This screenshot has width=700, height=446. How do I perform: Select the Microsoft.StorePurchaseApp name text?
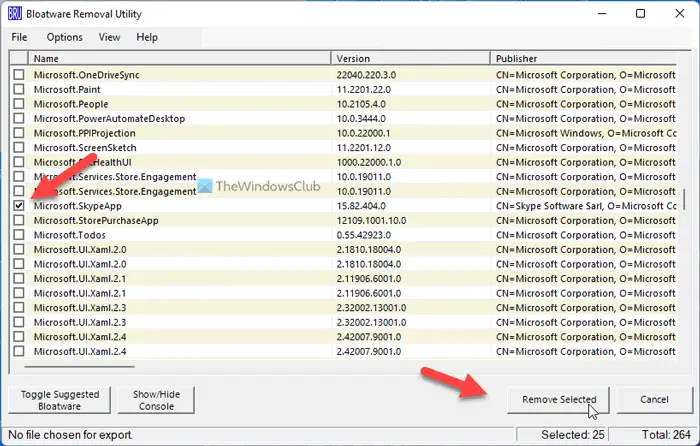[96, 221]
